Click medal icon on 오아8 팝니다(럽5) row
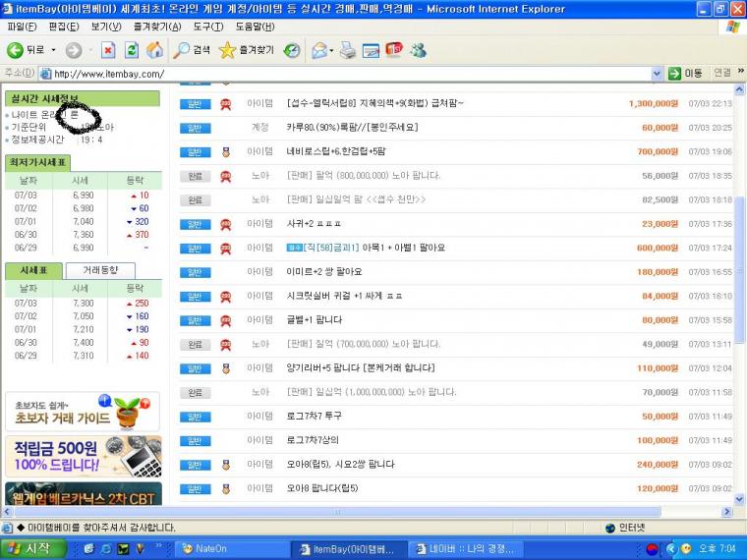 [x=226, y=488]
